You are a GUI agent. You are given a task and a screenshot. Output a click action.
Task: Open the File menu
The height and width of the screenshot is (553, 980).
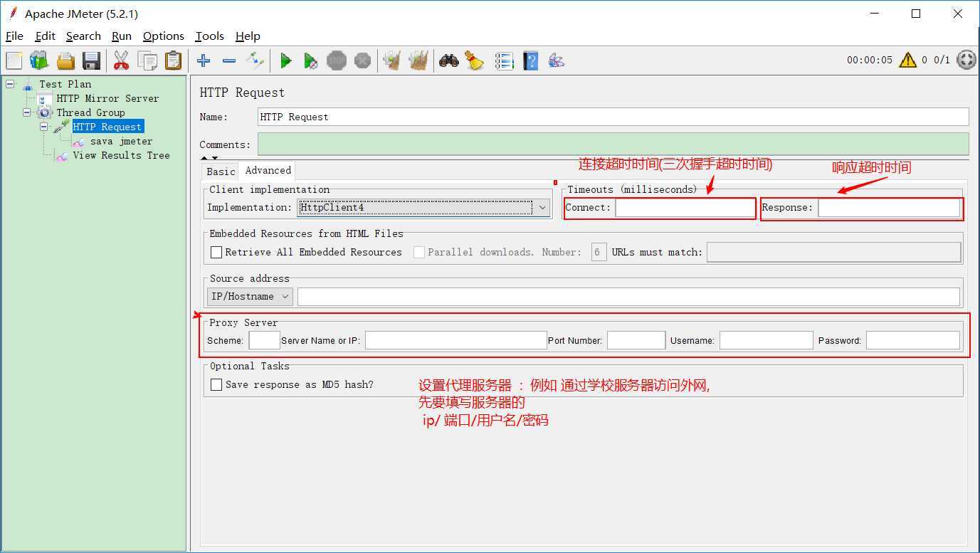(14, 36)
